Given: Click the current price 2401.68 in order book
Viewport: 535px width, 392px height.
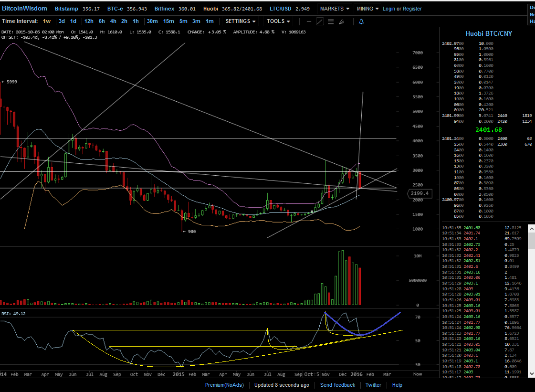Looking at the screenshot, I should 489,130.
